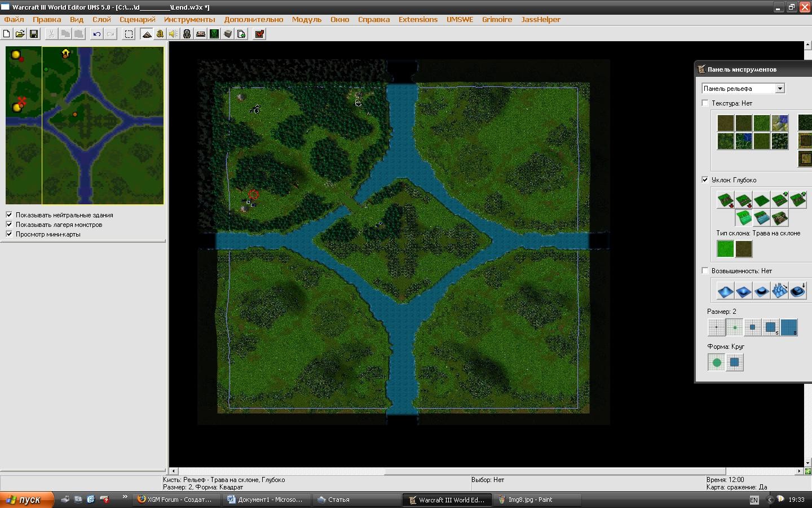The height and width of the screenshot is (508, 812).
Task: Undo the last action via toolbar arrow
Action: click(x=97, y=34)
